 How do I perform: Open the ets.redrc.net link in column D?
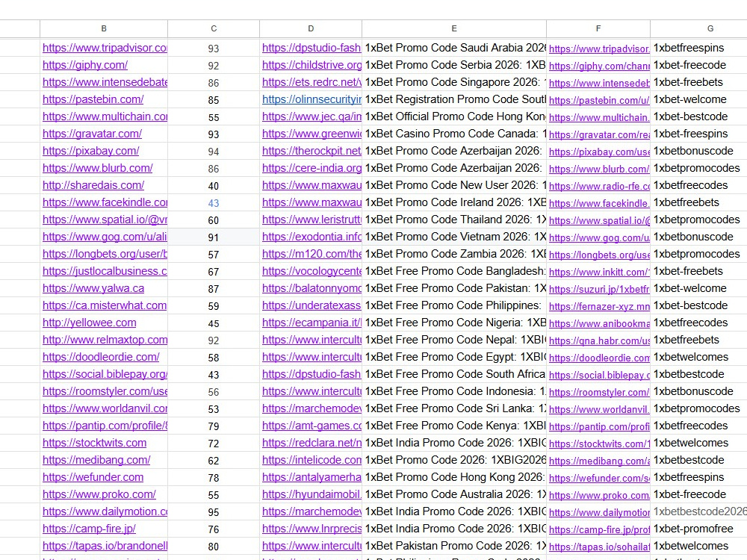tap(311, 82)
